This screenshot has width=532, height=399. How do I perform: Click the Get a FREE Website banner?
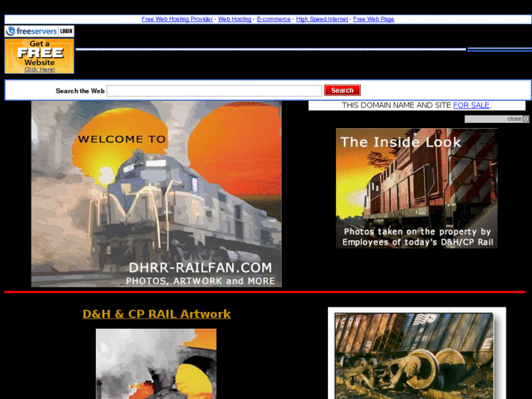point(40,56)
